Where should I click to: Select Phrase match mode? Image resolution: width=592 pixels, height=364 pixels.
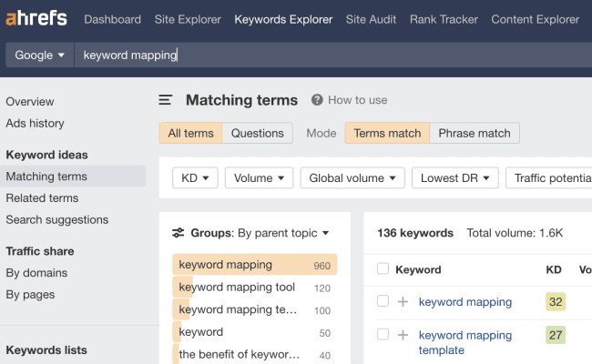coord(474,133)
